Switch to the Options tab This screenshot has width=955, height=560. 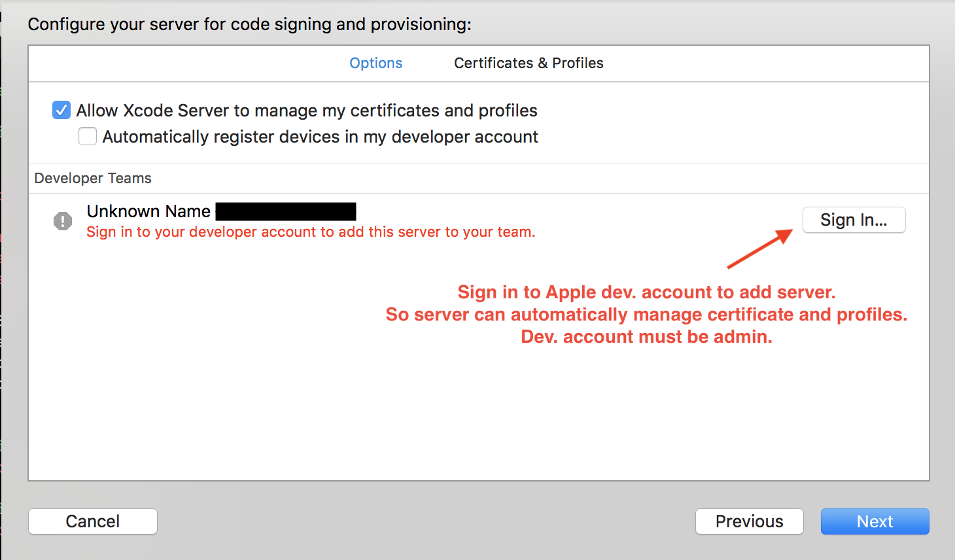[375, 63]
